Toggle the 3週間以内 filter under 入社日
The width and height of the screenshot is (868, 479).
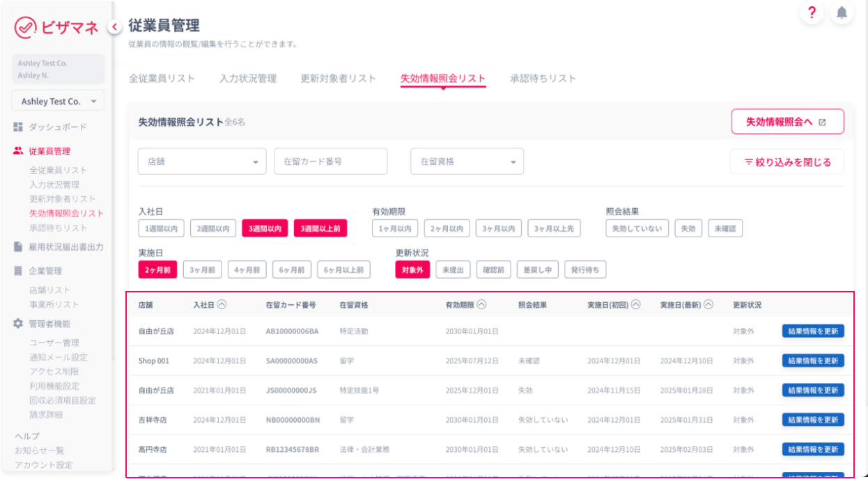coord(265,228)
